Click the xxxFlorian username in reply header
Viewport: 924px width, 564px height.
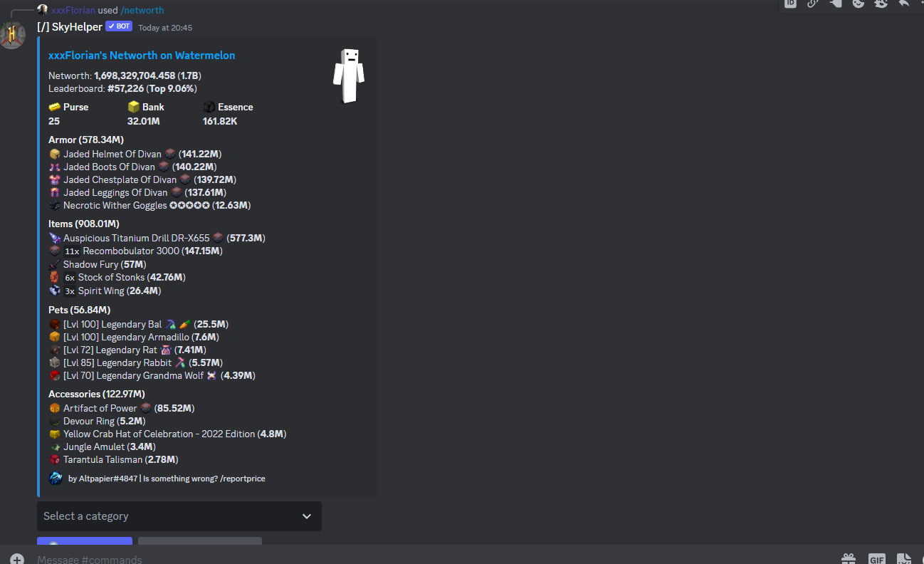(73, 10)
